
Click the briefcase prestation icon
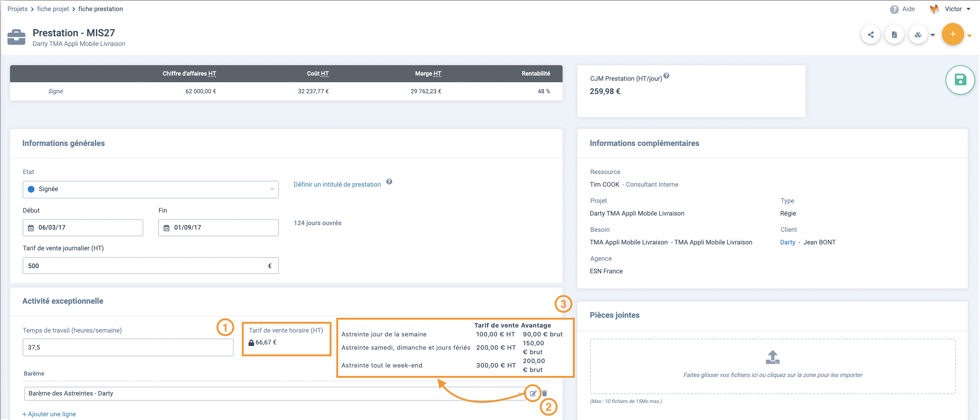pos(16,37)
